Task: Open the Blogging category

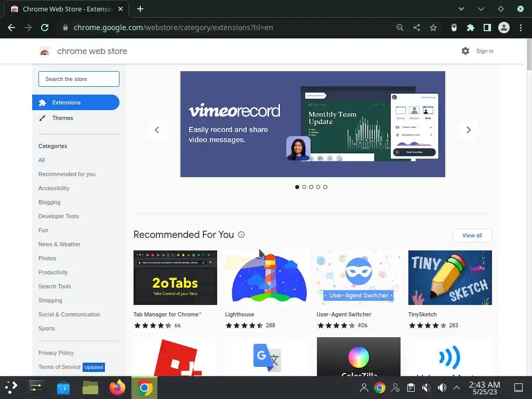Action: pyautogui.click(x=49, y=202)
